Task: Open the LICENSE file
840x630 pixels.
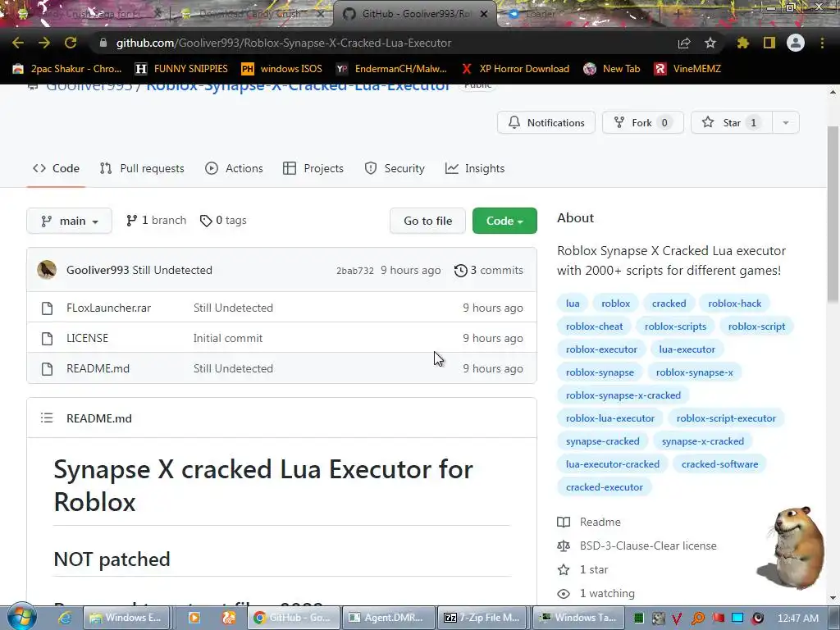Action: 87,338
